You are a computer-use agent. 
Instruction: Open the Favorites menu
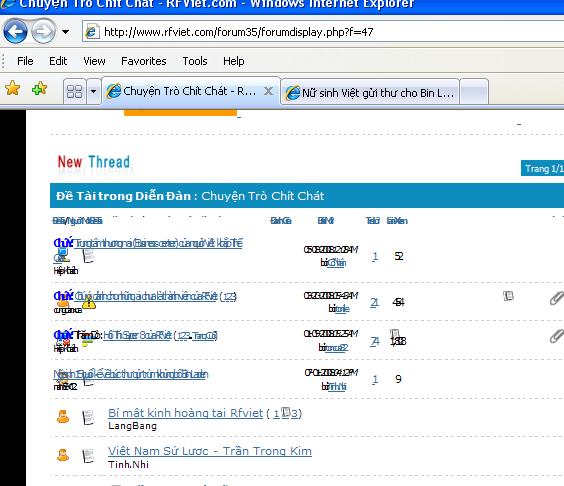pos(144,61)
